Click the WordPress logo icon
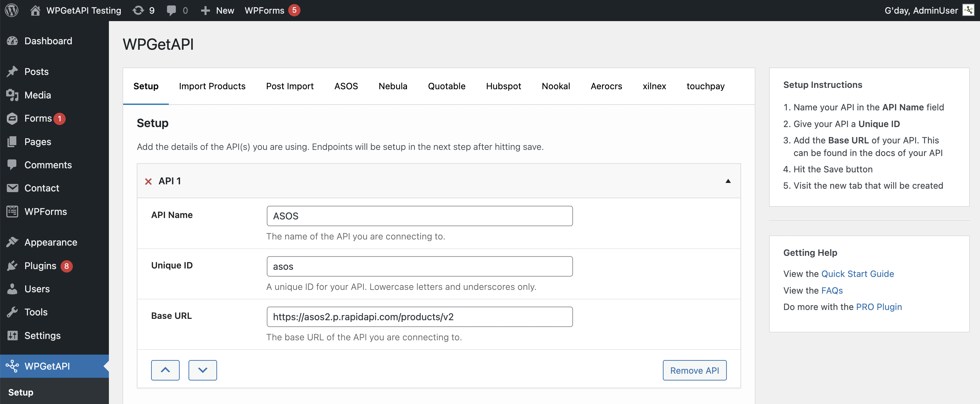The image size is (980, 404). tap(12, 10)
